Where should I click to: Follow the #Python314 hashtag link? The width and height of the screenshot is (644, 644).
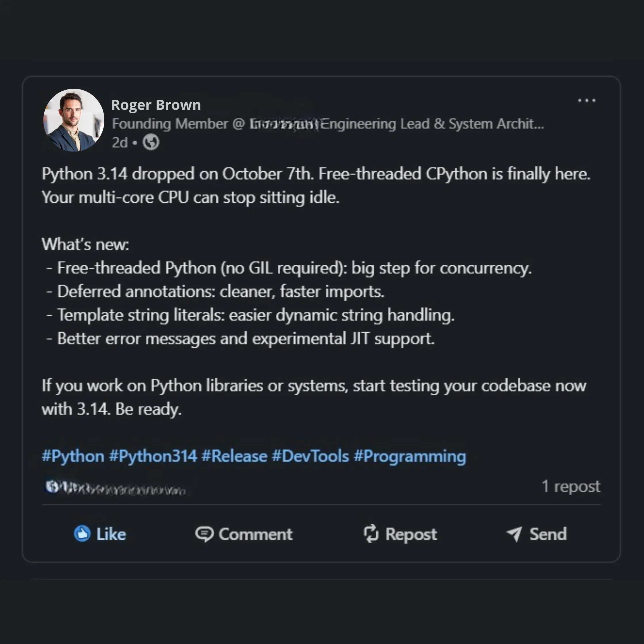click(x=153, y=456)
